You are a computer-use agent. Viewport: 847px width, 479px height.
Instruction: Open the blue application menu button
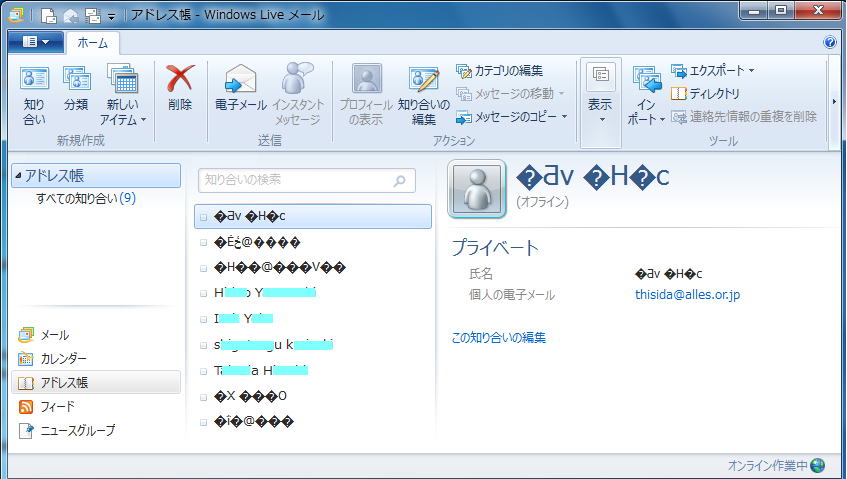[36, 42]
